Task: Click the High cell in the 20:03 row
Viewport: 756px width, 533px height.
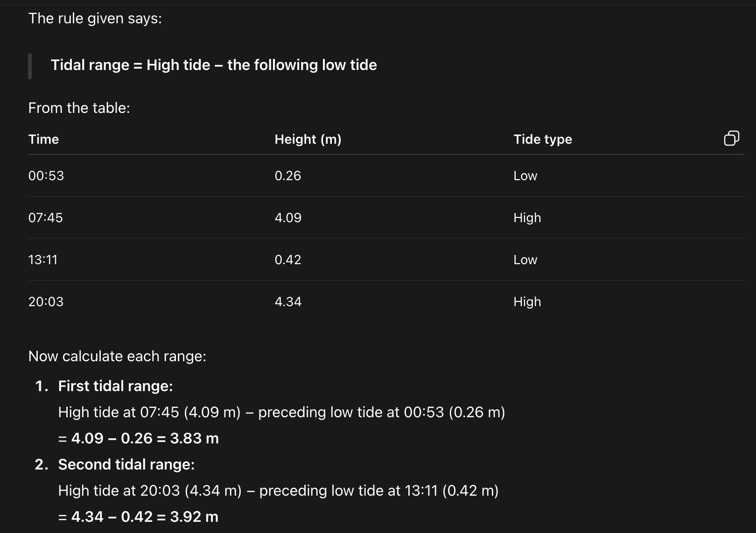Action: point(527,302)
